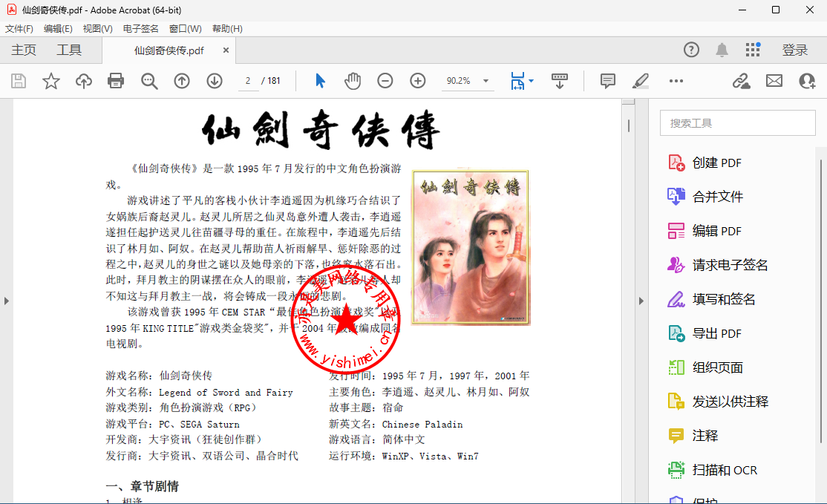Go to next page arrow
The image size is (827, 504).
pyautogui.click(x=215, y=81)
